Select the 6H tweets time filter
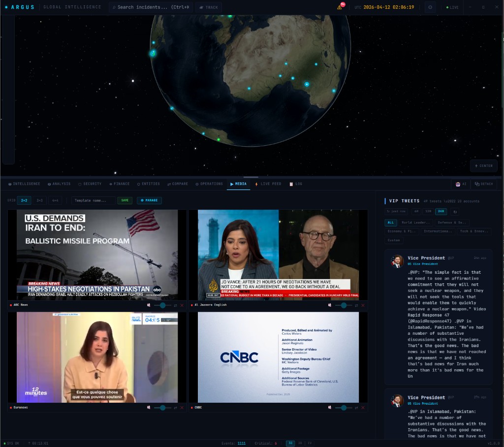504x447 pixels. coord(416,211)
